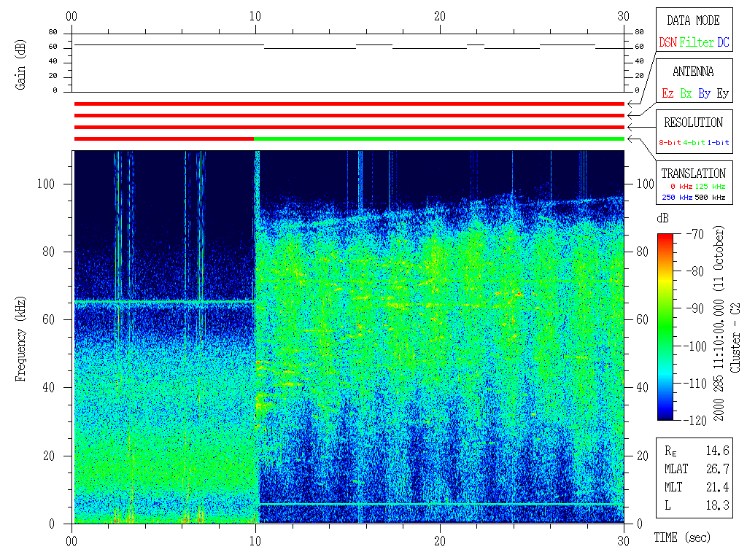Click the 8-bit resolution label
Image resolution: width=747 pixels, height=560 pixels.
click(x=670, y=143)
